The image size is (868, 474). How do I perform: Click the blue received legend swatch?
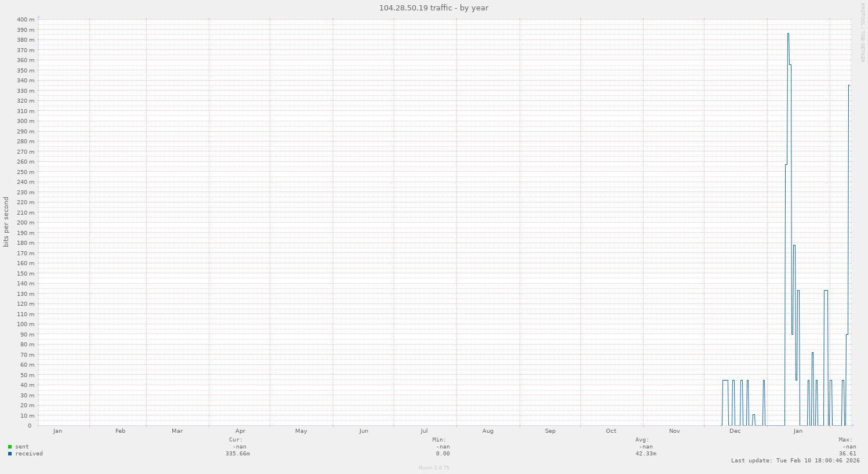[10, 454]
